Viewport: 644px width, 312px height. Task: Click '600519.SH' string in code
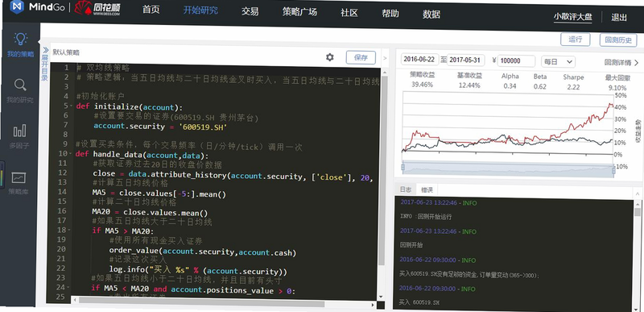203,127
